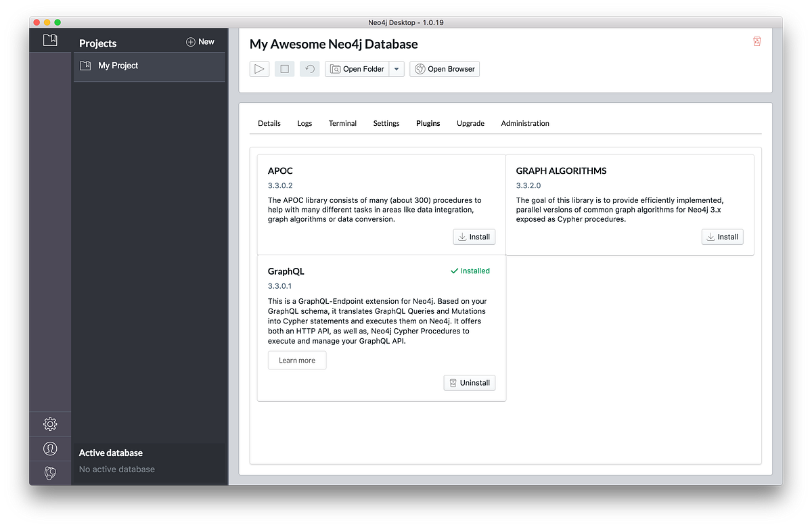The width and height of the screenshot is (812, 527).
Task: Switch to the Upgrade tab
Action: click(470, 123)
